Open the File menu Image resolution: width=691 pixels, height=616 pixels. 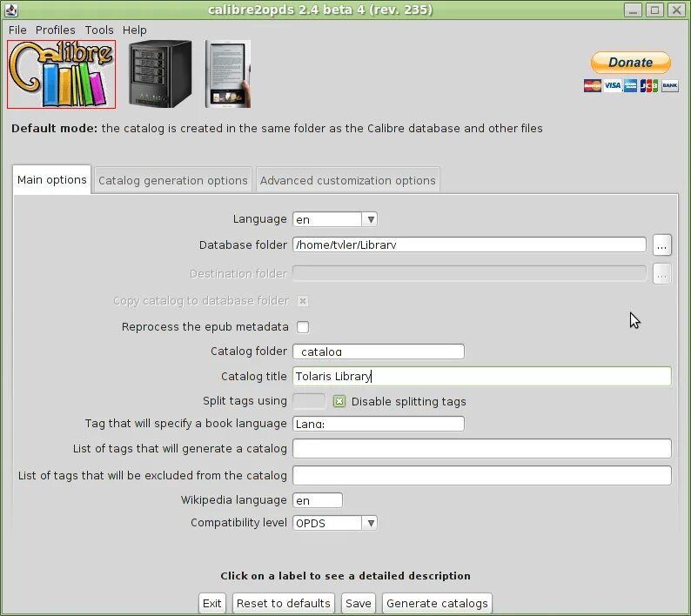pos(17,30)
